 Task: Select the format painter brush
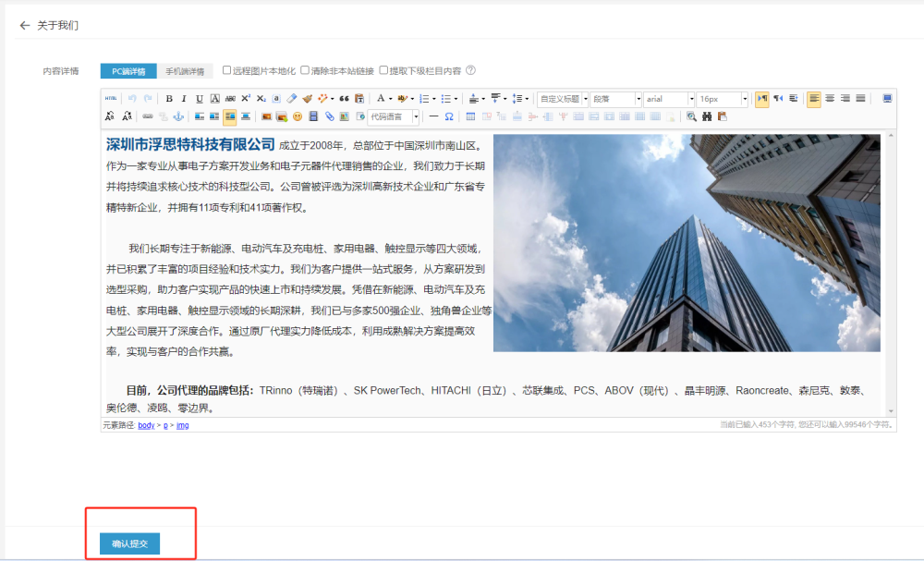307,98
